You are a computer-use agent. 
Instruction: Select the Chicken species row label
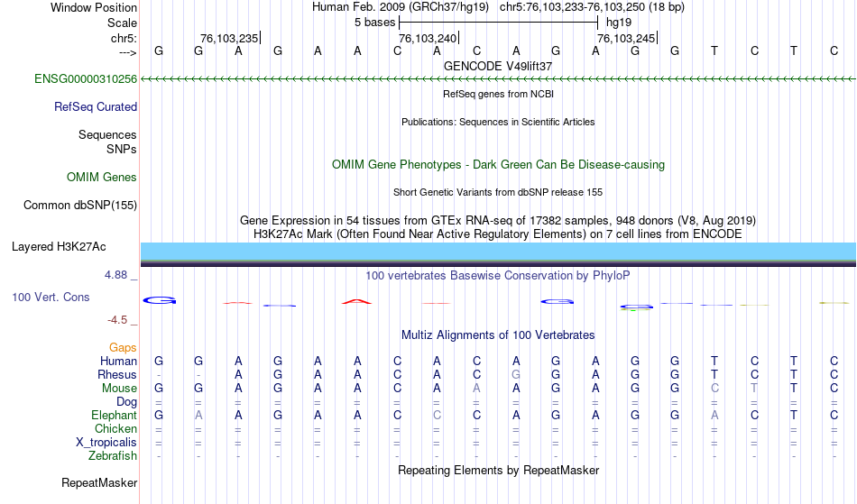[115, 428]
